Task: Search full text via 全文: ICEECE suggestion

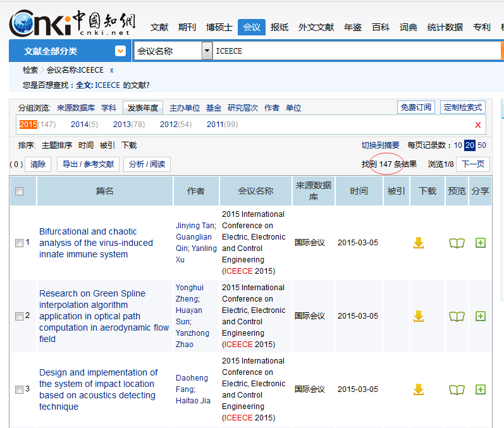Action: click(x=98, y=85)
